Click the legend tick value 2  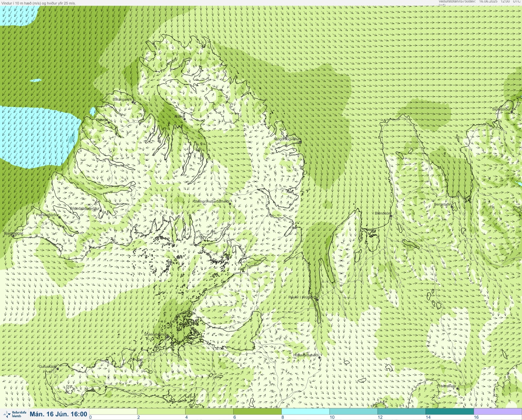(138, 417)
